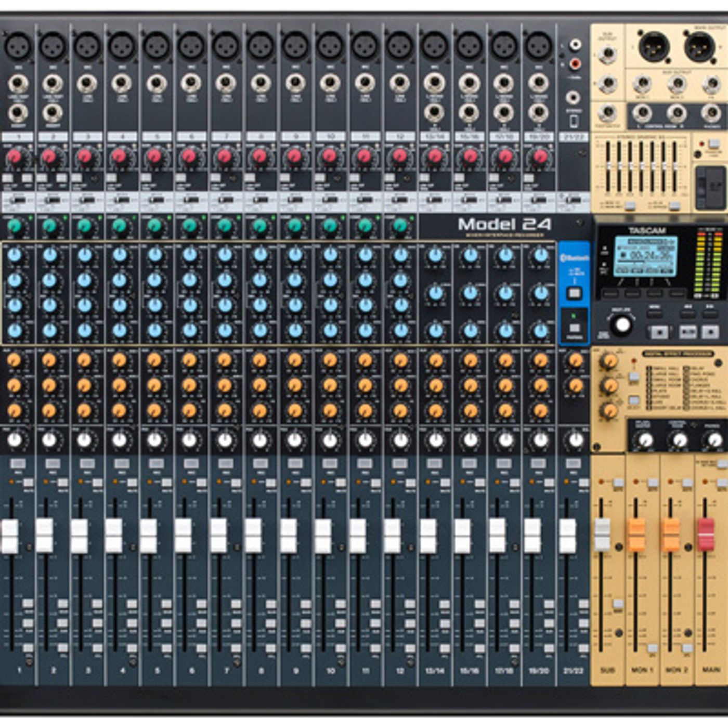Toggle the channel 1 INST button
The height and width of the screenshot is (728, 728).
pyautogui.click(x=27, y=178)
